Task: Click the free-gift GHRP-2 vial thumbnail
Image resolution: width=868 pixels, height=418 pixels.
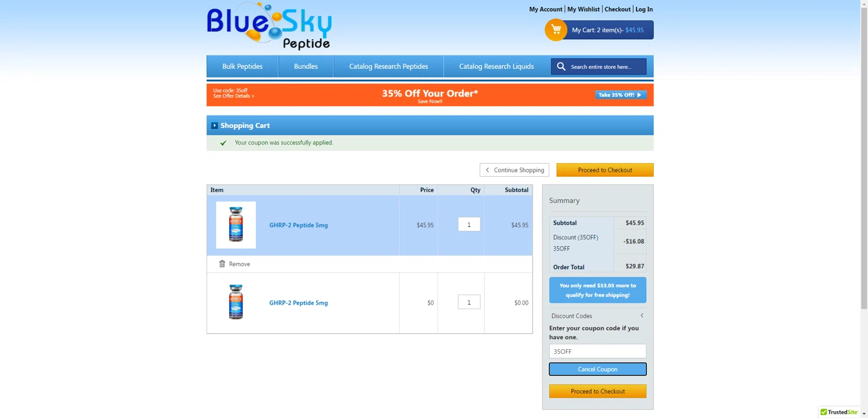Action: tap(236, 302)
